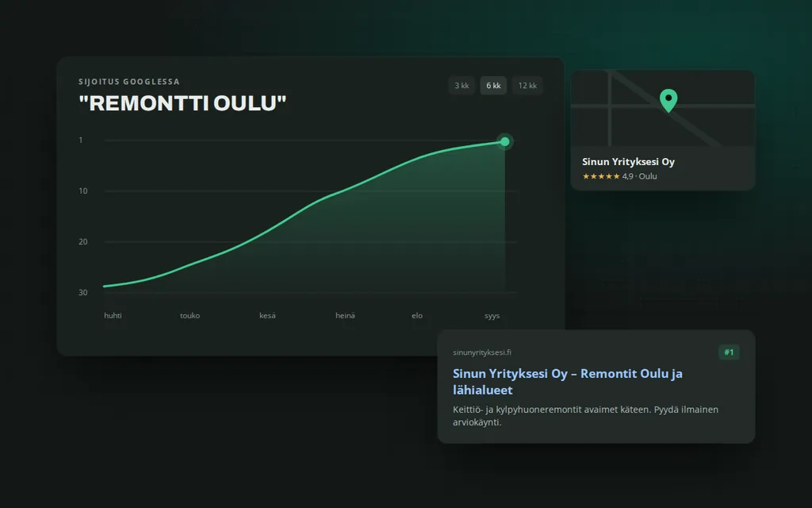This screenshot has height=508, width=812.
Task: Click the syys month label
Action: (x=492, y=316)
